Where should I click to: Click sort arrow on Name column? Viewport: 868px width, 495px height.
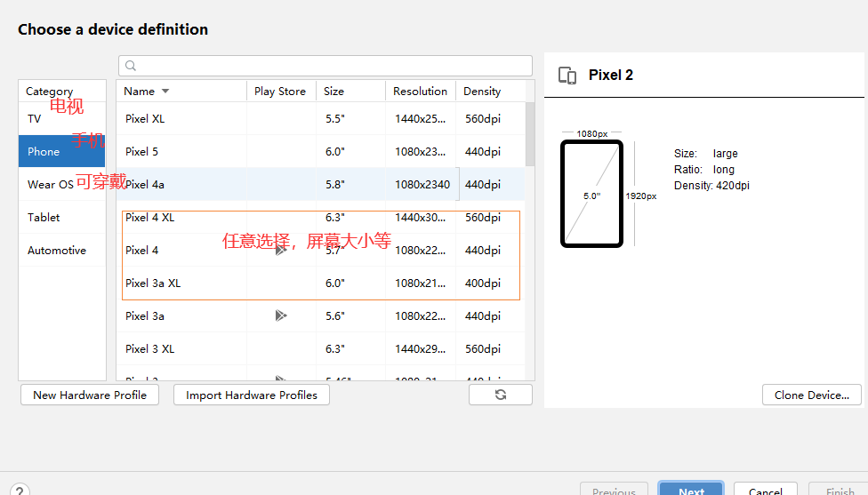pos(165,92)
